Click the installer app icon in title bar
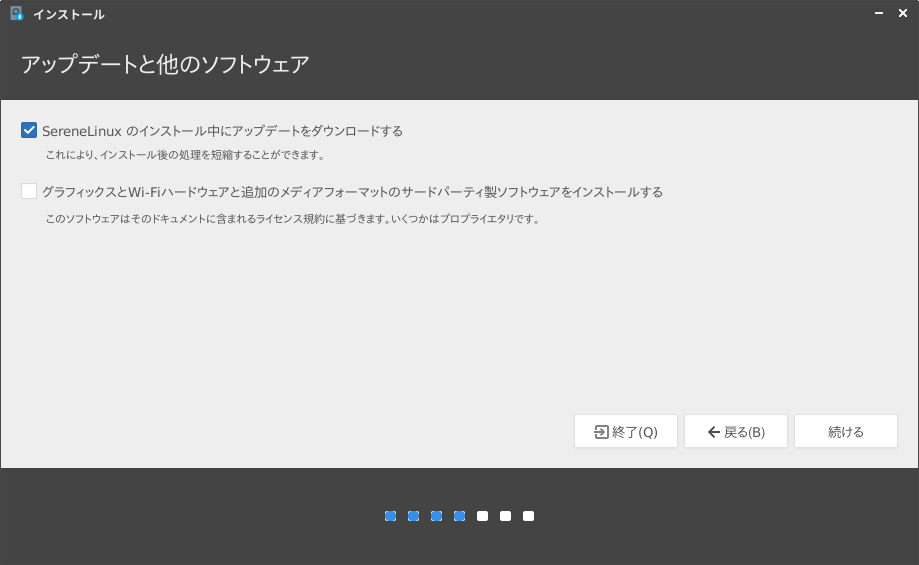The height and width of the screenshot is (565, 919). [16, 13]
